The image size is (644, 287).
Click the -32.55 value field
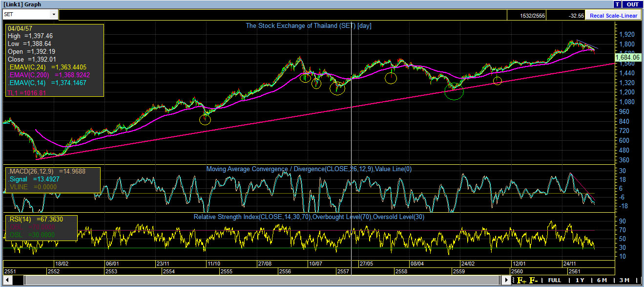[x=566, y=16]
